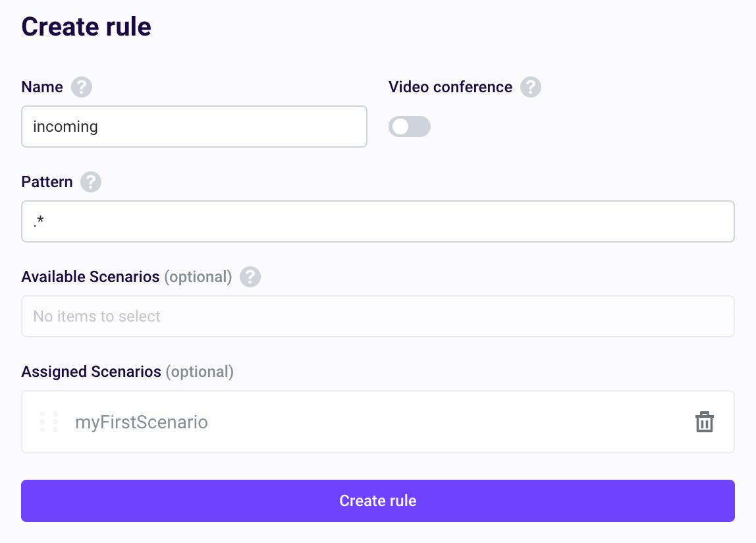
Task: Click the drag handle beside myFirstScenario
Action: coord(49,422)
